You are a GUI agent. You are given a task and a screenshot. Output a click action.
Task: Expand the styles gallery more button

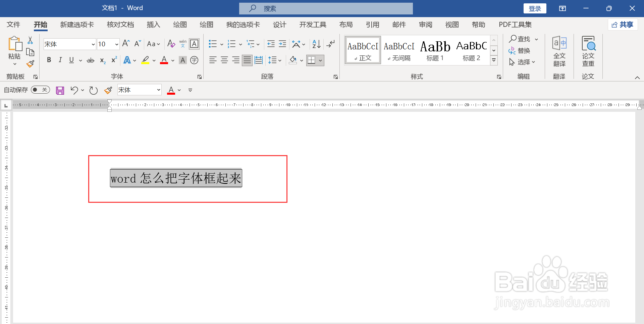[494, 60]
